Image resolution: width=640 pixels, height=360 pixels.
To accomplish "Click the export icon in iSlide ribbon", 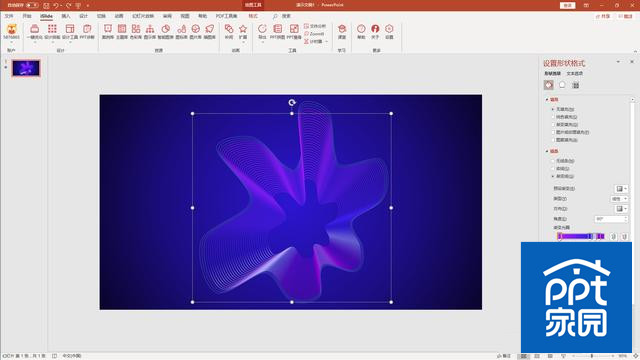I will [x=262, y=29].
